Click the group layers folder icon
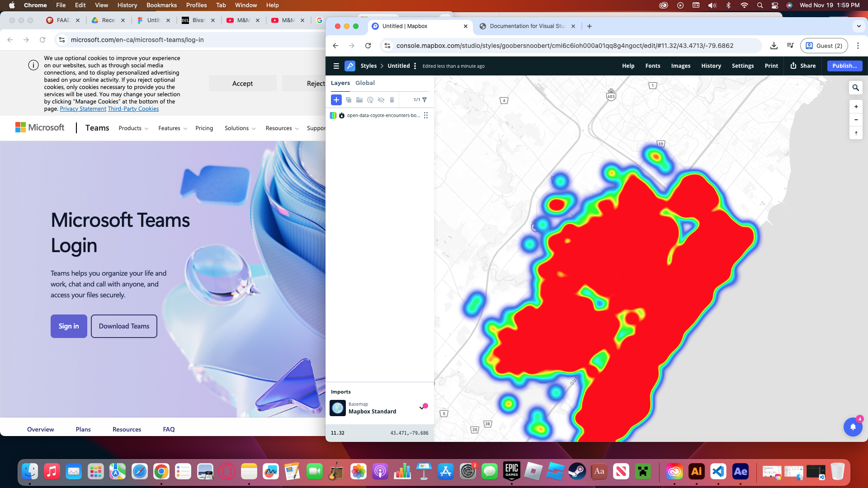 point(359,100)
